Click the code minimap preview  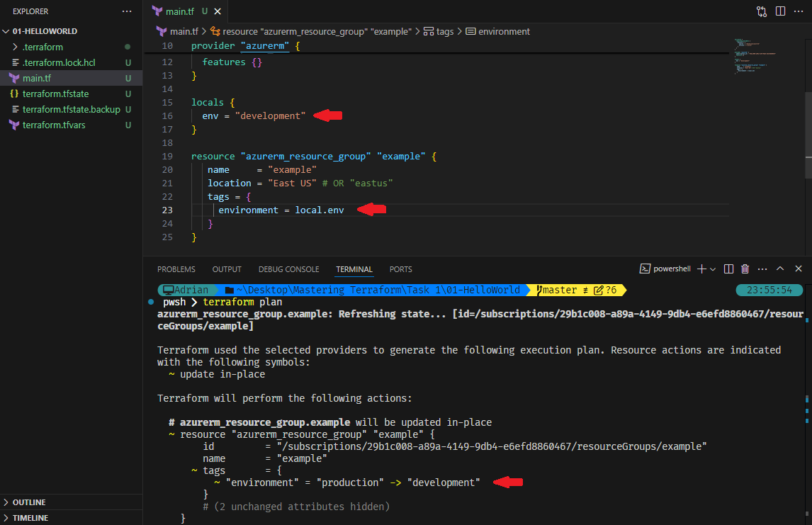coord(755,56)
